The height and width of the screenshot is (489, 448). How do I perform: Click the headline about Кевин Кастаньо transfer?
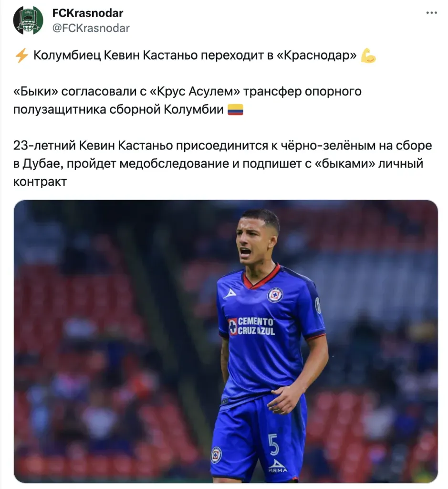coord(195,55)
